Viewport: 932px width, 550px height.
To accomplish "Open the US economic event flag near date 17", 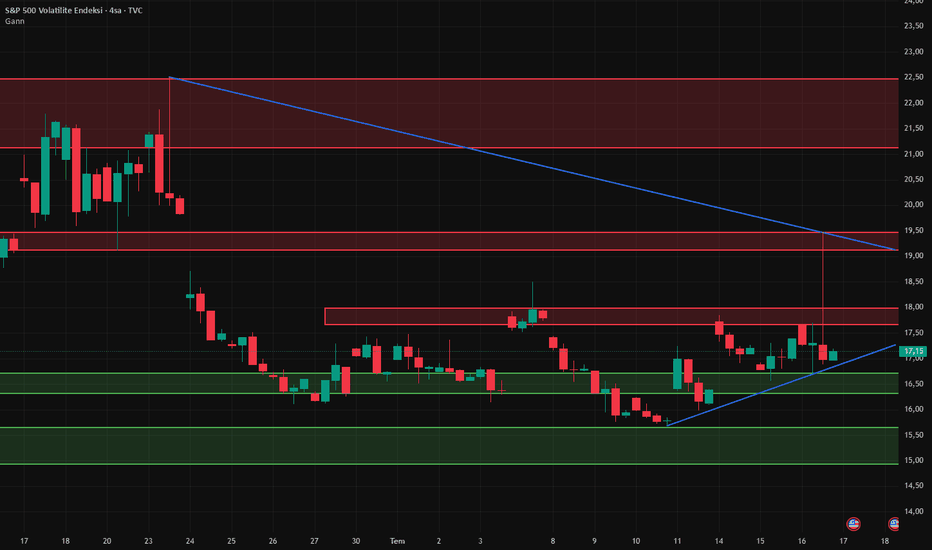I will click(x=853, y=524).
